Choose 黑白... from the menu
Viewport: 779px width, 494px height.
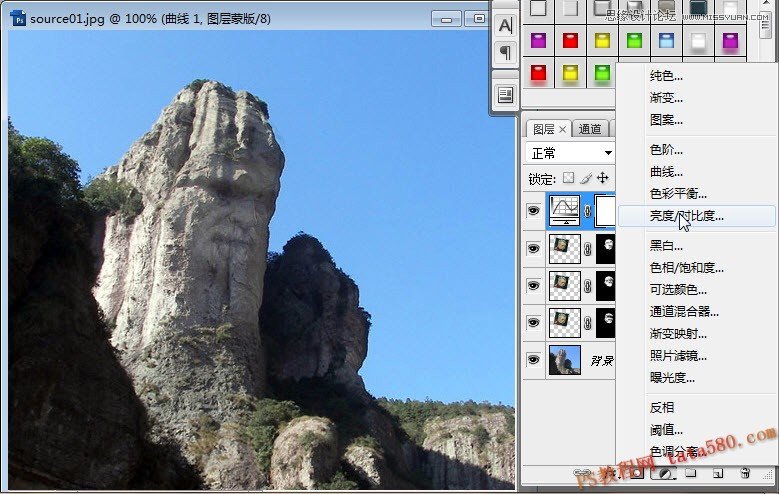(x=666, y=246)
